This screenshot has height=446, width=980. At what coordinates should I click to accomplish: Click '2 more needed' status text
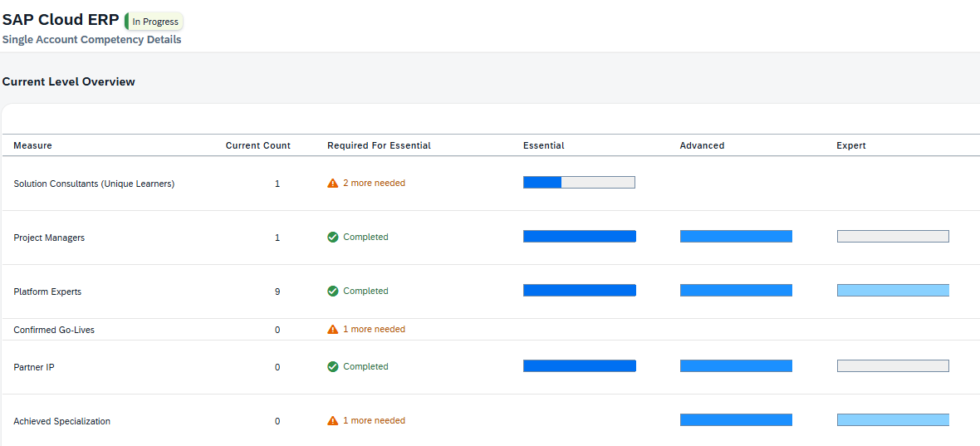click(374, 184)
